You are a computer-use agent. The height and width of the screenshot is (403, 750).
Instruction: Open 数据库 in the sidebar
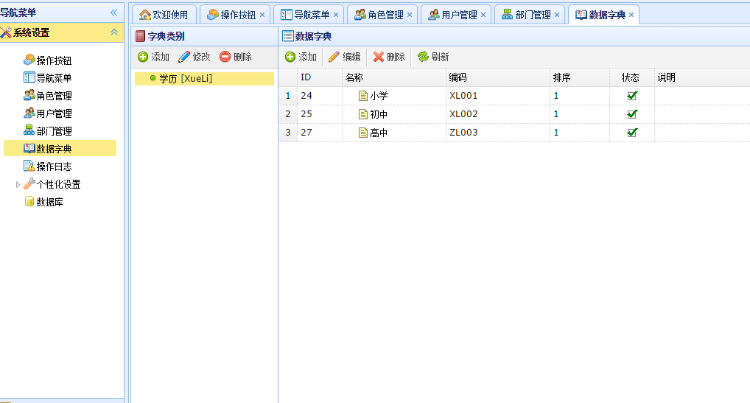[50, 202]
